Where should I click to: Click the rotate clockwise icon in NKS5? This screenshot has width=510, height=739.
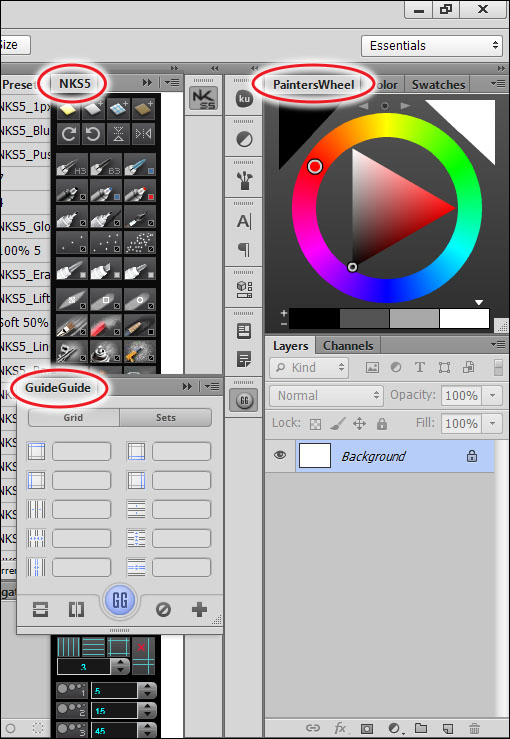coord(69,134)
